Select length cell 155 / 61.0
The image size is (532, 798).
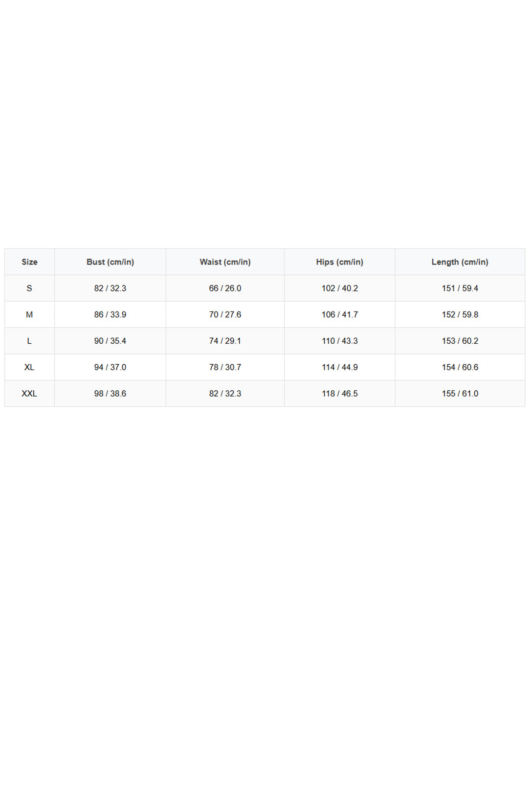460,394
